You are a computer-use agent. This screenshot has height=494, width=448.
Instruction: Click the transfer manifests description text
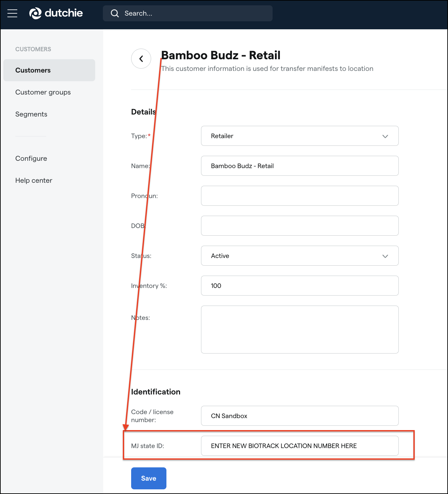(x=267, y=69)
